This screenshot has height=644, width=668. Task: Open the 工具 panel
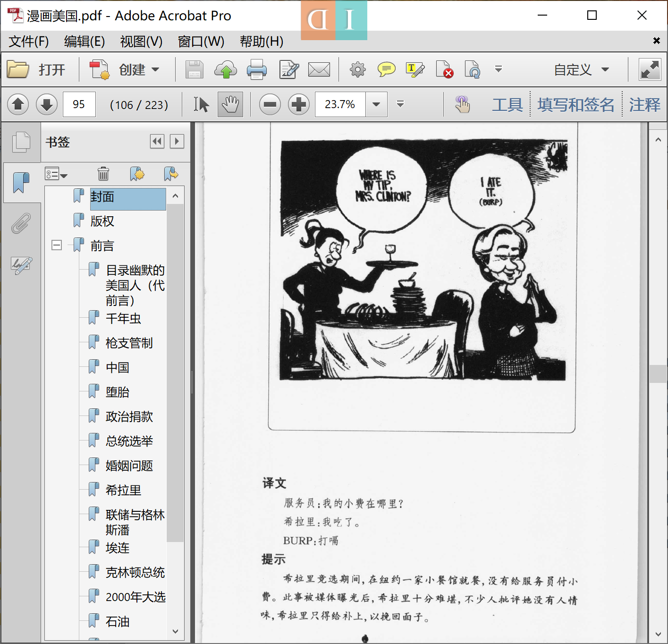[x=507, y=104]
